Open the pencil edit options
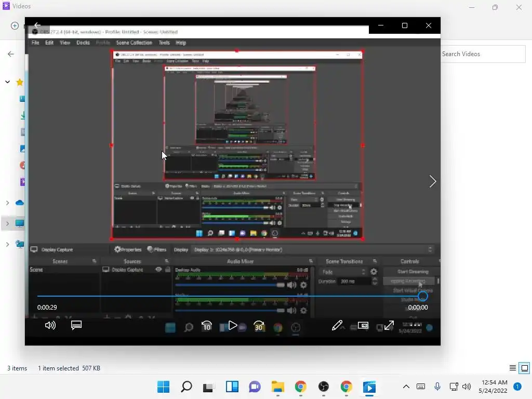The image size is (532, 399). [x=337, y=325]
